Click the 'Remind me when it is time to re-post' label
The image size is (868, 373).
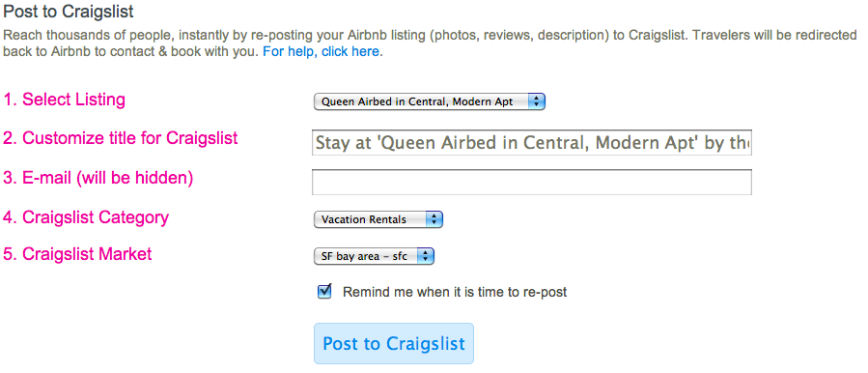(455, 292)
